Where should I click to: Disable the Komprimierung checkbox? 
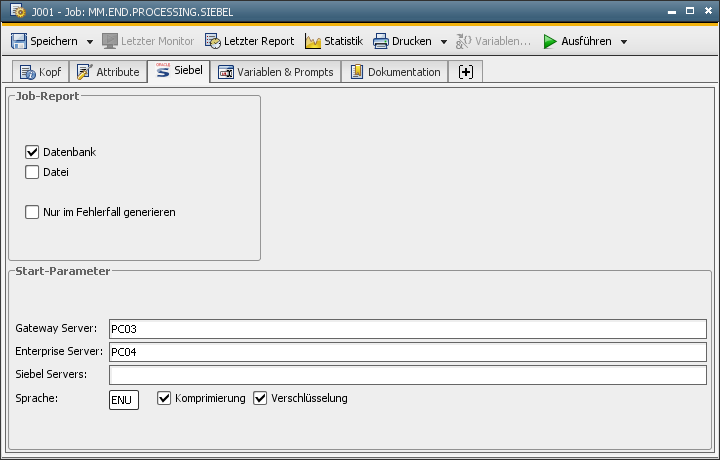(165, 398)
